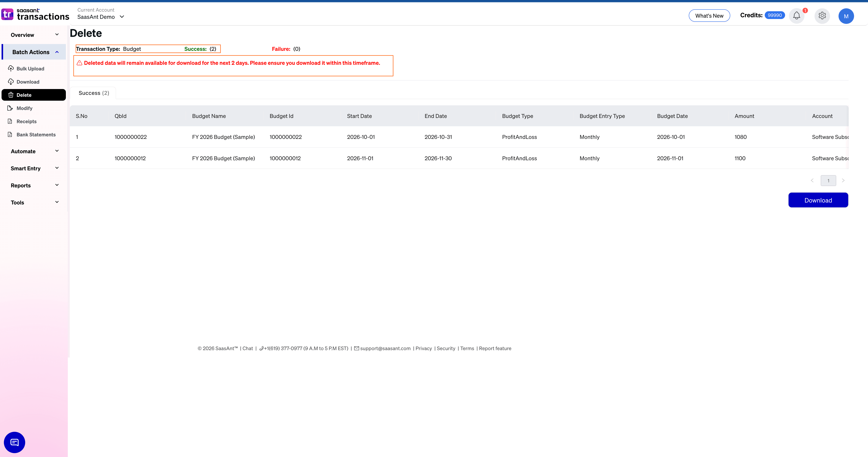Open settings with the gear icon
Image resolution: width=868 pixels, height=457 pixels.
(822, 16)
